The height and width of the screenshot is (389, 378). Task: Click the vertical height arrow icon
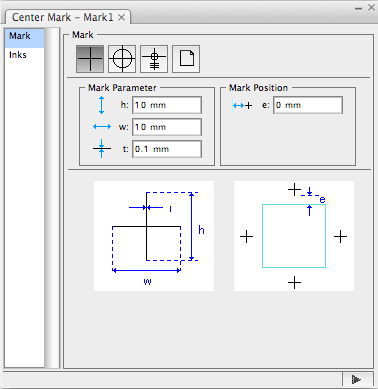102,105
